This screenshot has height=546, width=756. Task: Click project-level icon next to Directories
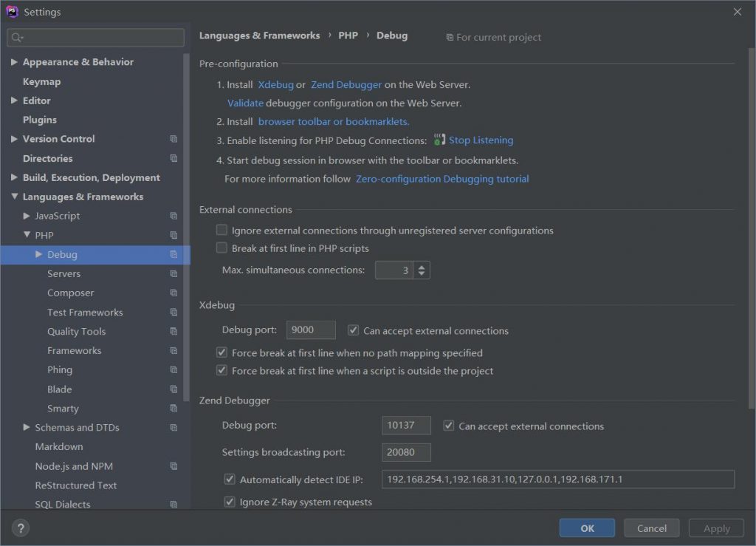point(173,158)
